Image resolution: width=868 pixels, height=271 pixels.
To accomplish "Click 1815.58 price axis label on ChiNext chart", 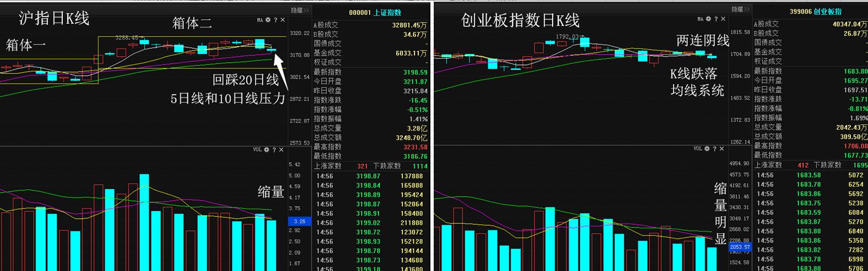I will 740,32.
